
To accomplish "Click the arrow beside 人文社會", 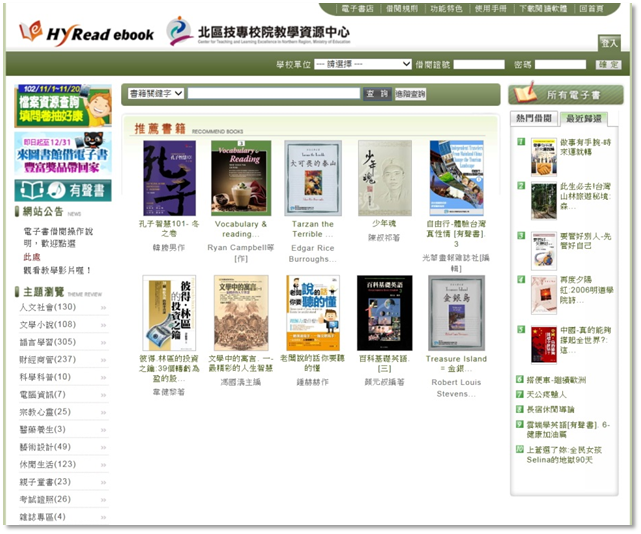I will [103, 308].
